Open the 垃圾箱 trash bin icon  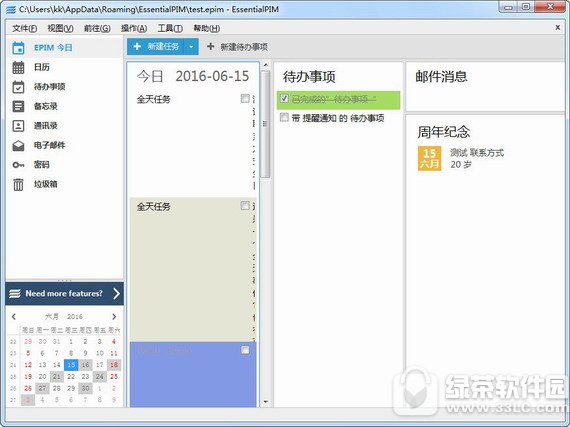pos(18,184)
